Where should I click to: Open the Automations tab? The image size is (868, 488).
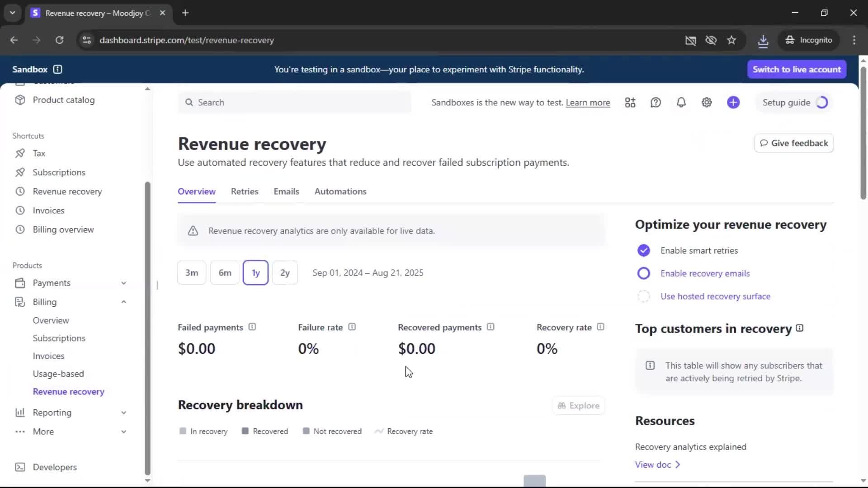(x=340, y=192)
